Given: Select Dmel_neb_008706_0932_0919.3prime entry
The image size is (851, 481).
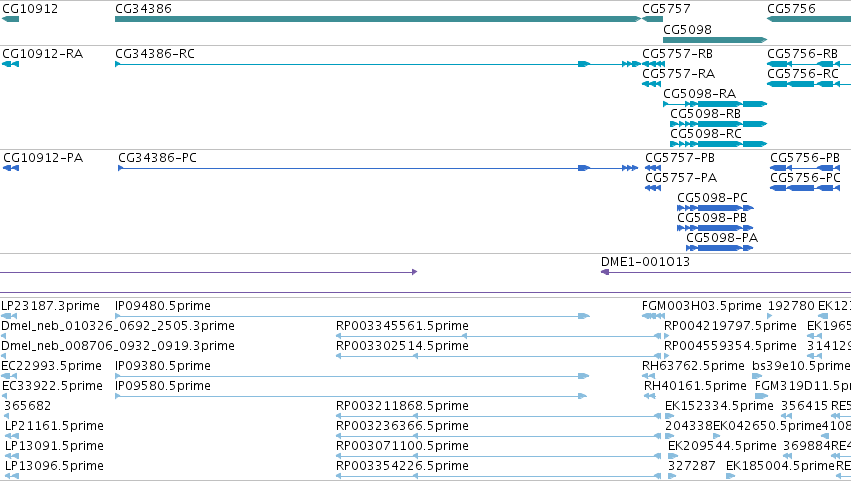Looking at the screenshot, I should pyautogui.click(x=118, y=346).
